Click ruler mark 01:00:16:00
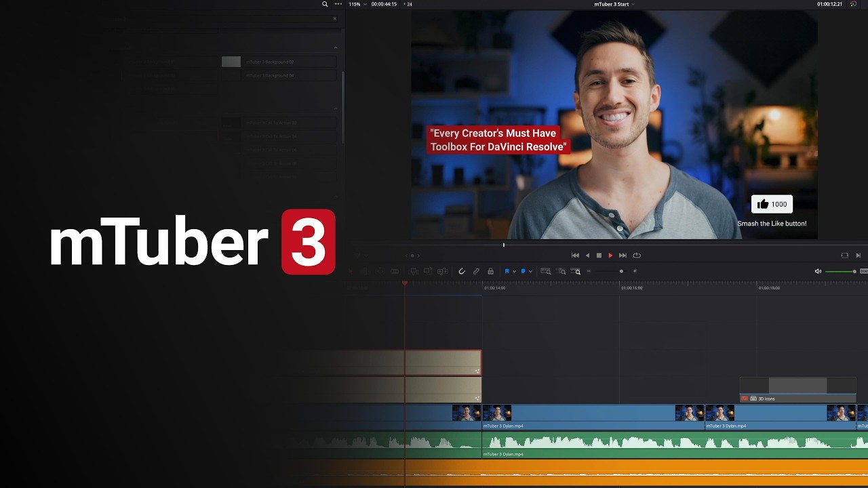 tap(632, 288)
